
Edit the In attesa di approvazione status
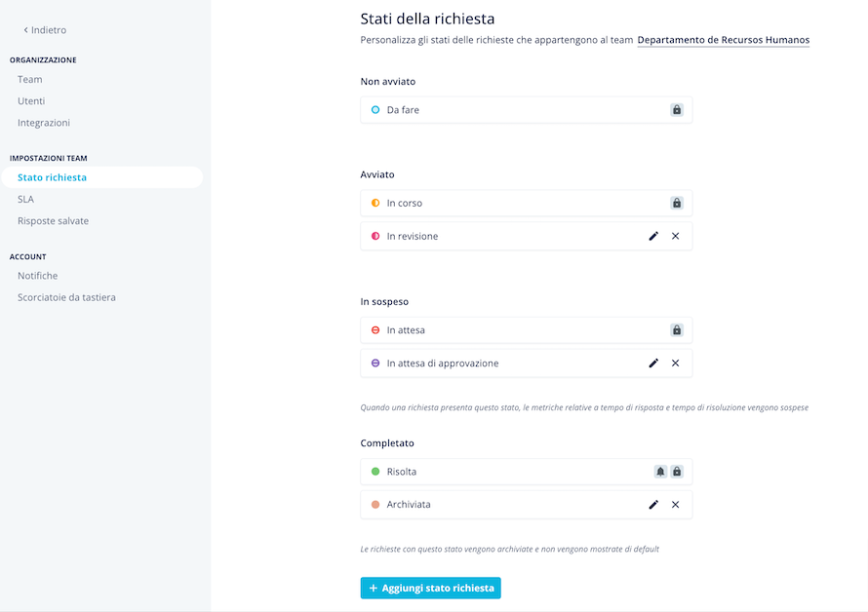tap(653, 363)
